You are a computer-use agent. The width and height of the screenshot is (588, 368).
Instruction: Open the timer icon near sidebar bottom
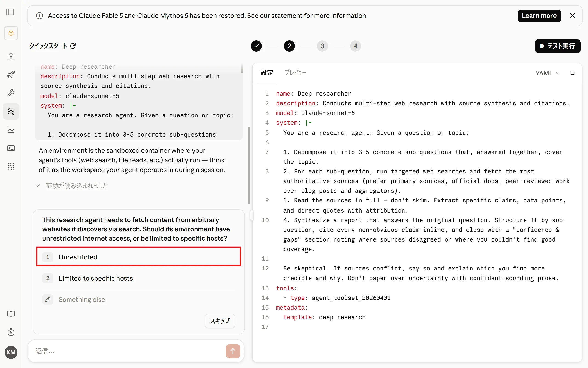click(11, 332)
